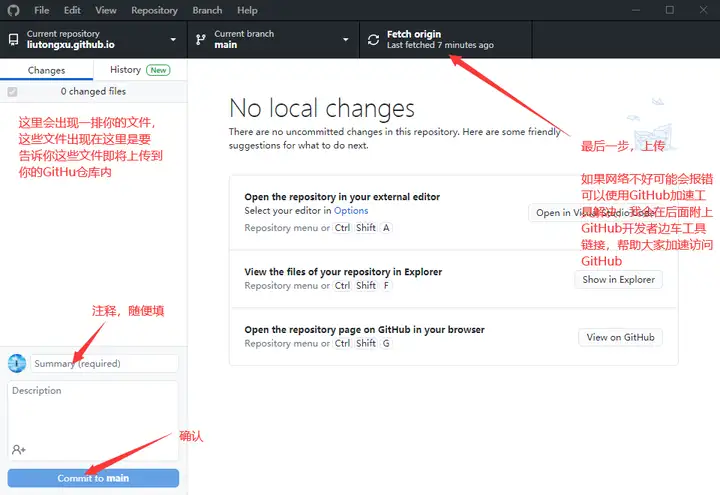
Task: Click the Fetch origin button
Action: click(x=445, y=39)
